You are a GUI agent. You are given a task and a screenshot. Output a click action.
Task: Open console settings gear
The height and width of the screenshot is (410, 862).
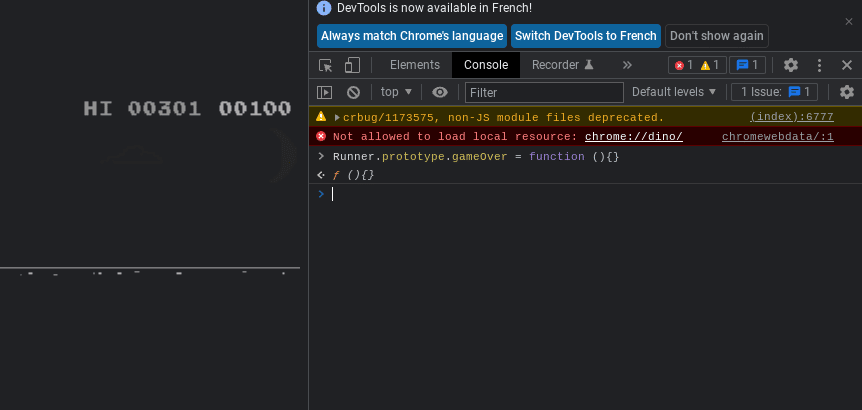point(847,92)
